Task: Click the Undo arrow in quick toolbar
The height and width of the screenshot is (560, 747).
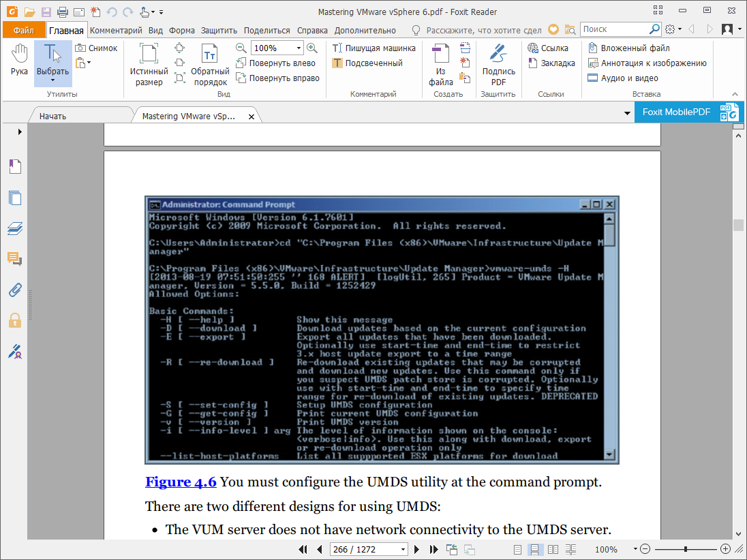Action: (x=112, y=12)
